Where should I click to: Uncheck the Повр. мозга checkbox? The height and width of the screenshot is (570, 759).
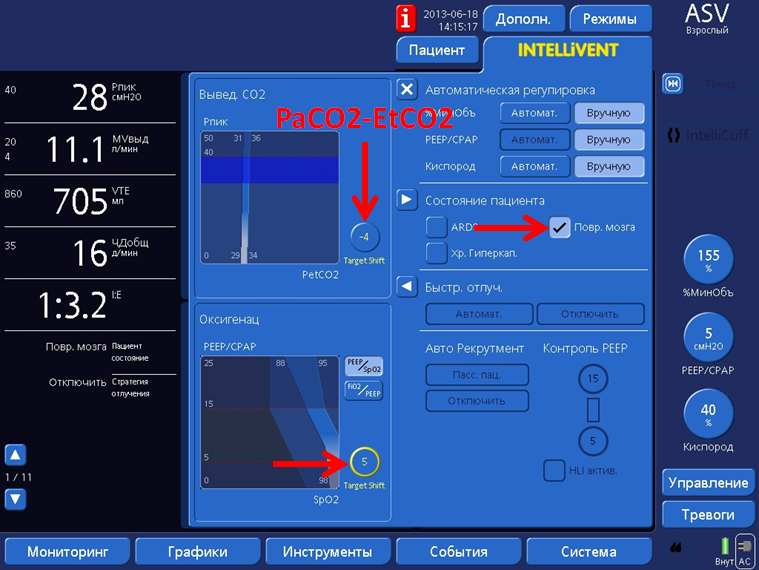560,227
